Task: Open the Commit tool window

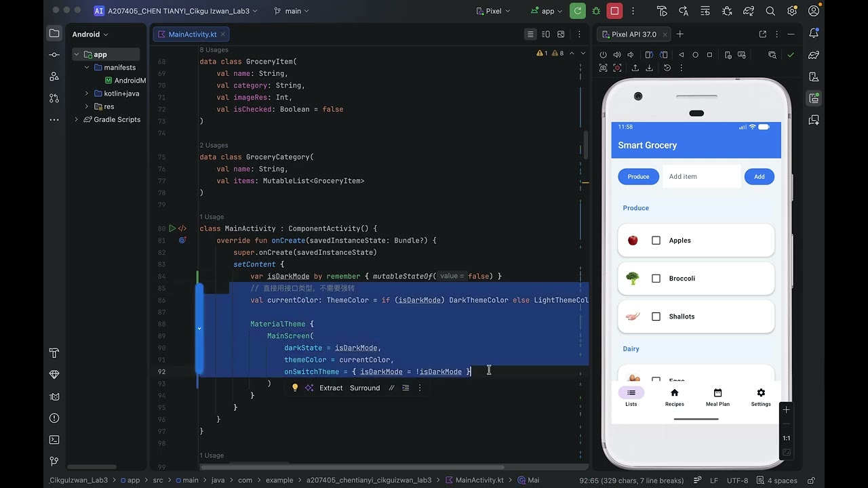Action: click(x=54, y=55)
